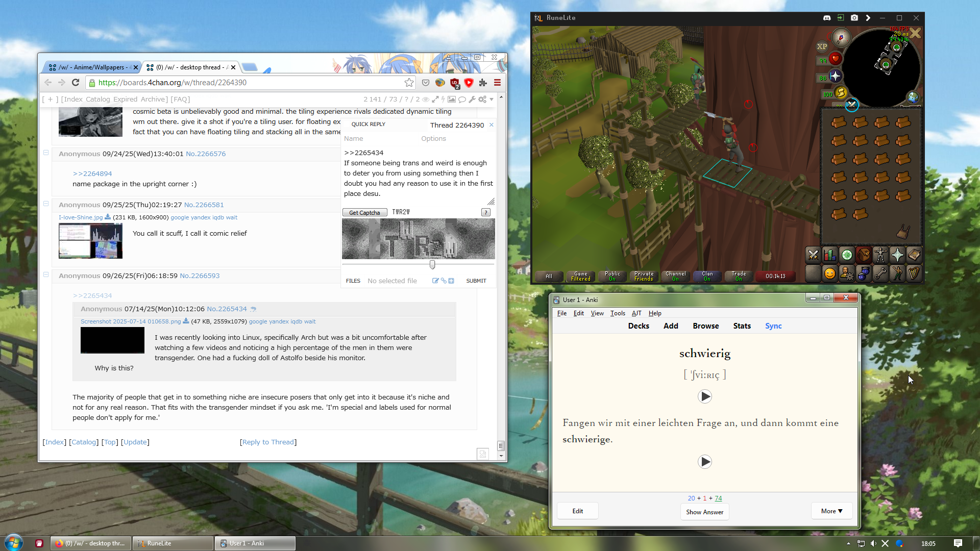Click Show Answer in Anki
The image size is (980, 551).
704,512
